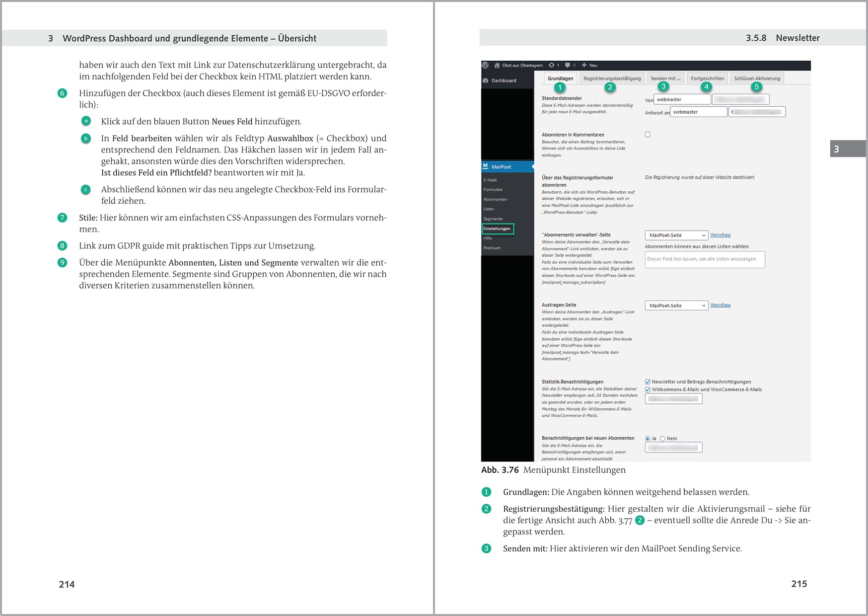
Task: Uncheck 'Newsletter und Beitrags-Benachrichtigungen'
Action: 647,382
